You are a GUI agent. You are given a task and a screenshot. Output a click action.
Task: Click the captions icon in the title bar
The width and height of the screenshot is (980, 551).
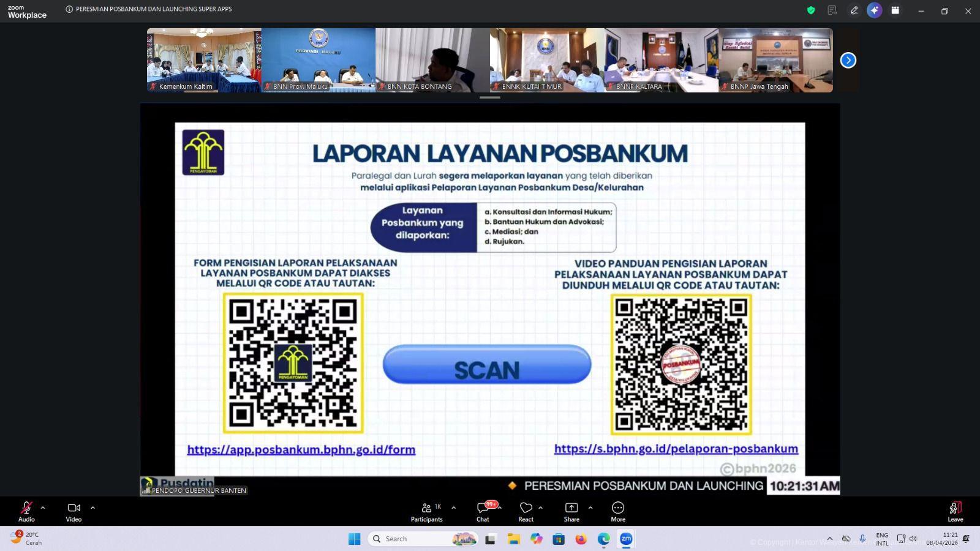[x=832, y=10]
